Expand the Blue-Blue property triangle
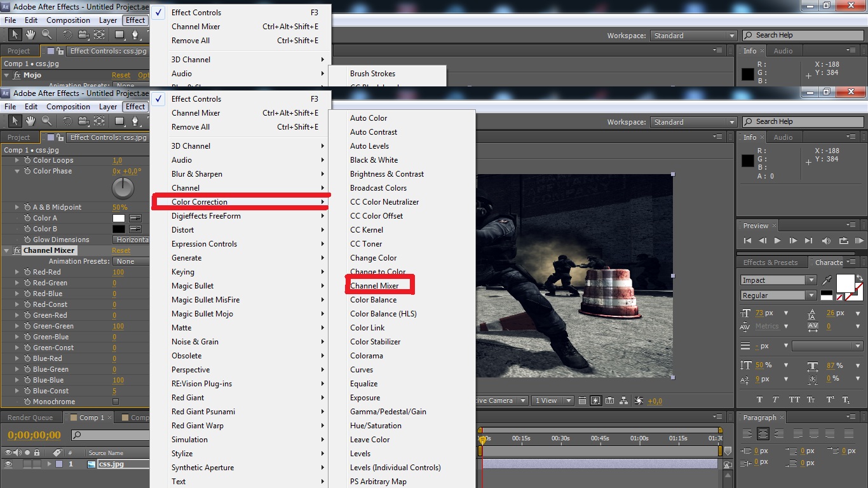The width and height of the screenshot is (868, 488). pyautogui.click(x=17, y=380)
